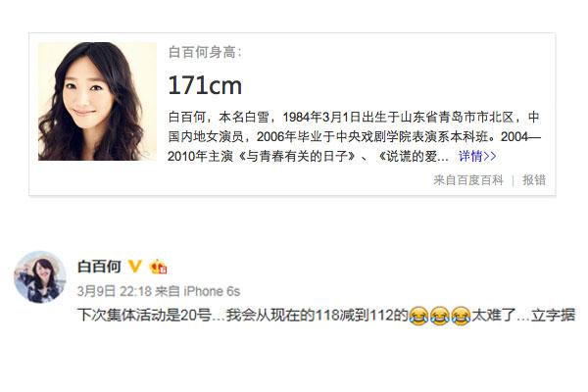
Task: Click the iPhone 6s source link
Action: (x=212, y=291)
